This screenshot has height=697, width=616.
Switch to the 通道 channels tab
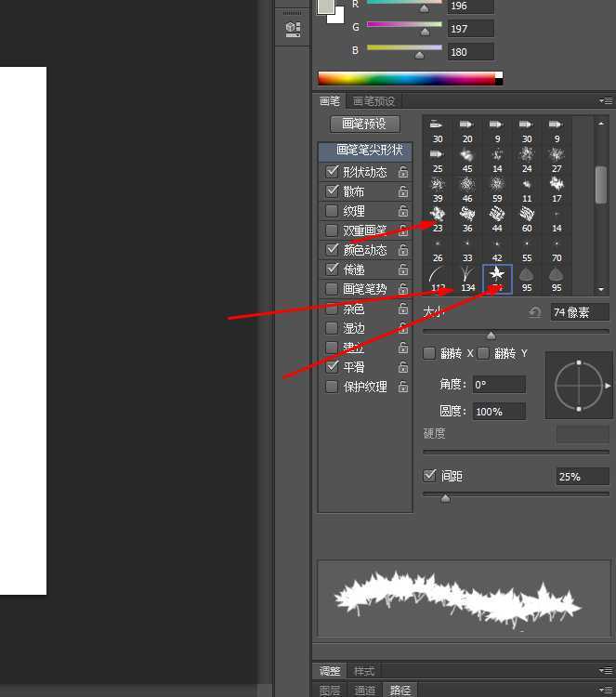pos(364,690)
